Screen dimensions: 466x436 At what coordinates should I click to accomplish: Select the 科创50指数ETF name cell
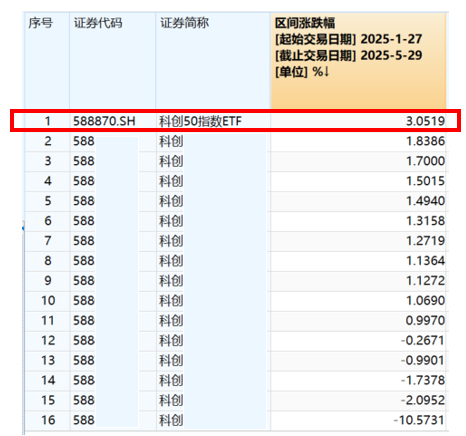(x=200, y=121)
